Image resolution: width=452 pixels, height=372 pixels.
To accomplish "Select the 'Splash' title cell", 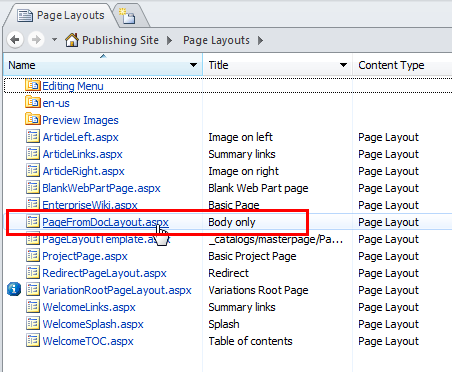I will click(x=224, y=324).
